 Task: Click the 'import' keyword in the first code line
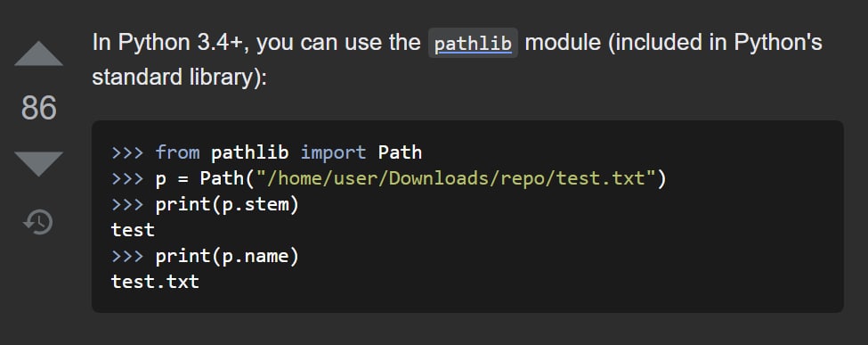pyautogui.click(x=333, y=152)
